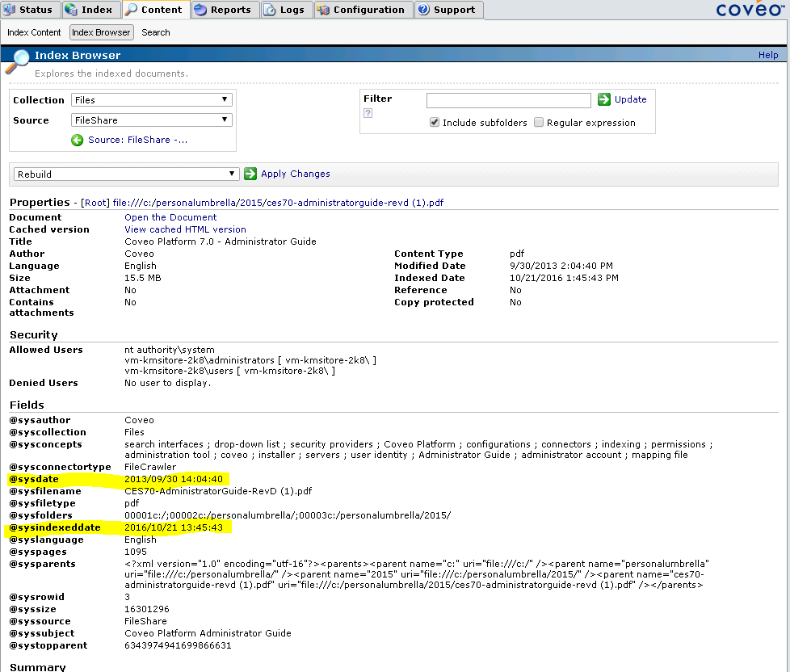The height and width of the screenshot is (672, 790).
Task: Click the green Update arrow icon
Action: click(x=604, y=99)
